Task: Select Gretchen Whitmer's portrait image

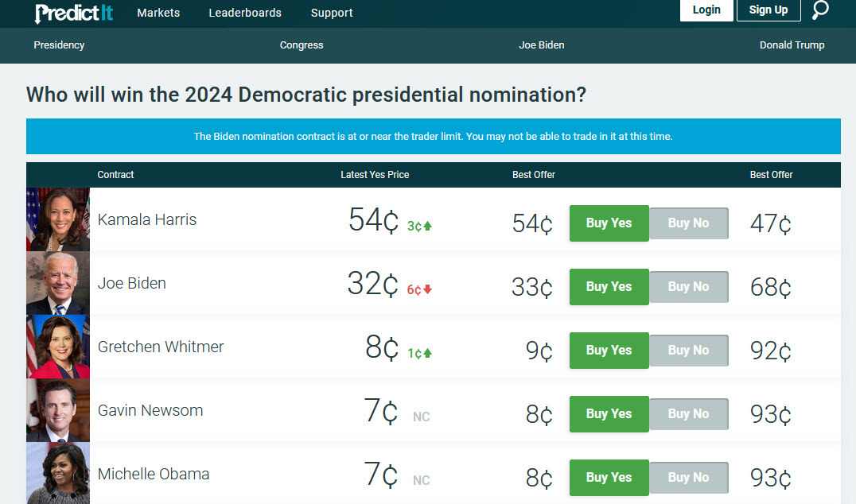Action: 58,347
